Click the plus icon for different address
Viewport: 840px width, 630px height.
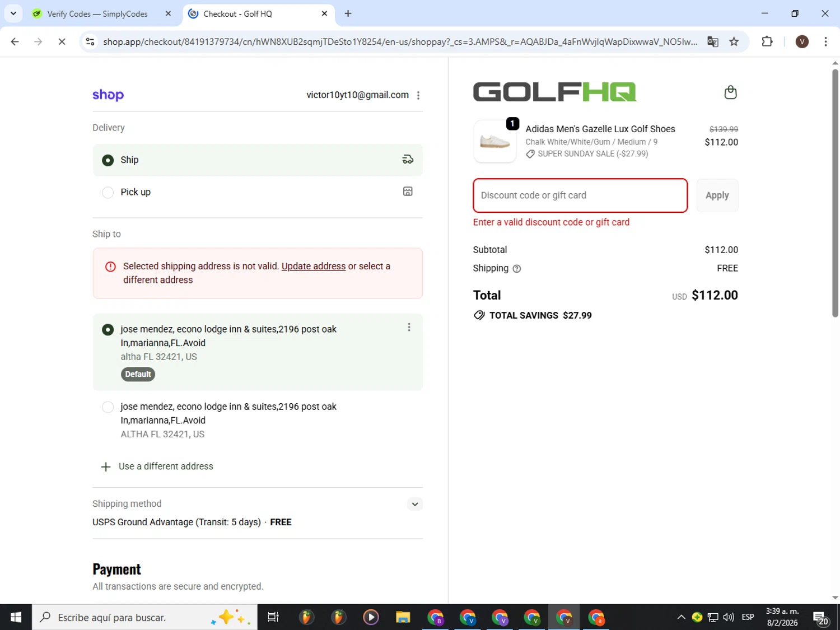(106, 466)
